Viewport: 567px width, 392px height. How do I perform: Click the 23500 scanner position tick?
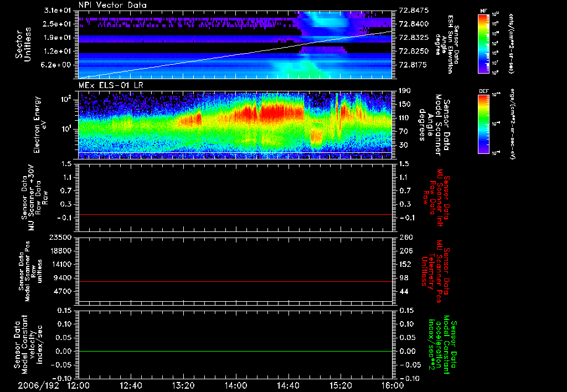61,238
